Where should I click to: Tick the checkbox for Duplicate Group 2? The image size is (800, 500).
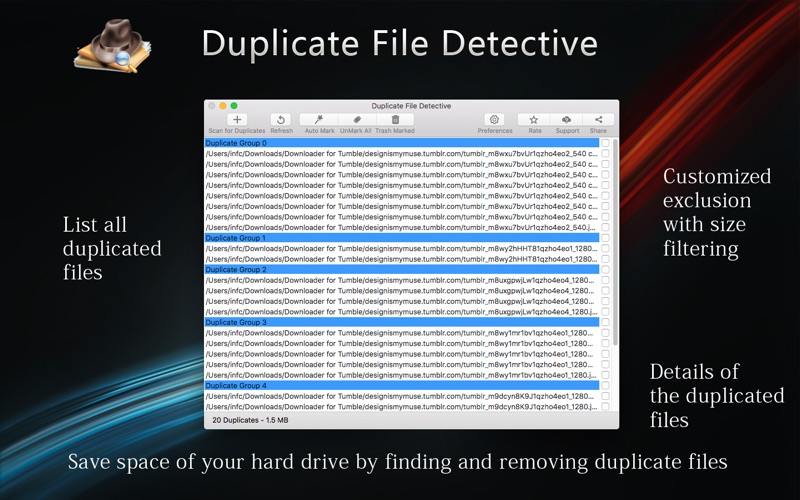605,269
